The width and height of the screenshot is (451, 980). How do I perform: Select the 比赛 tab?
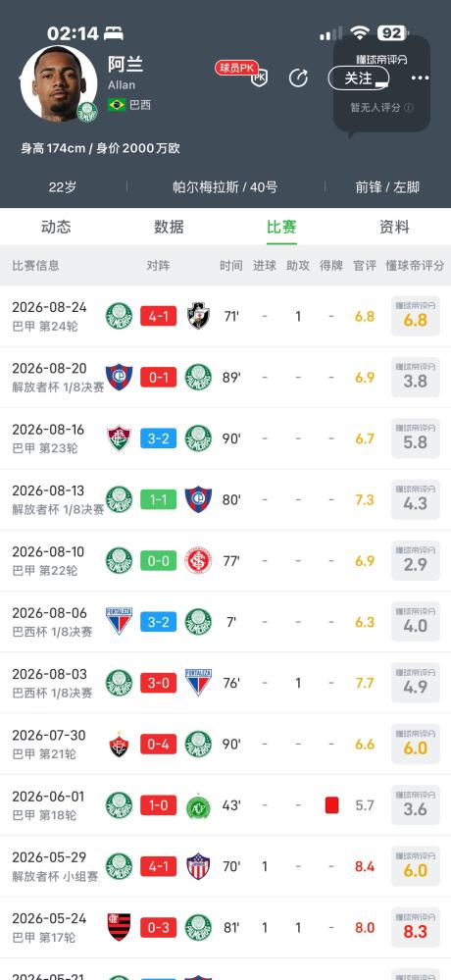pyautogui.click(x=281, y=227)
